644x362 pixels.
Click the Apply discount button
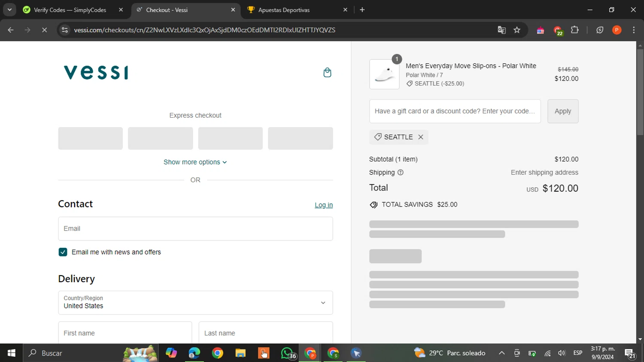563,111
